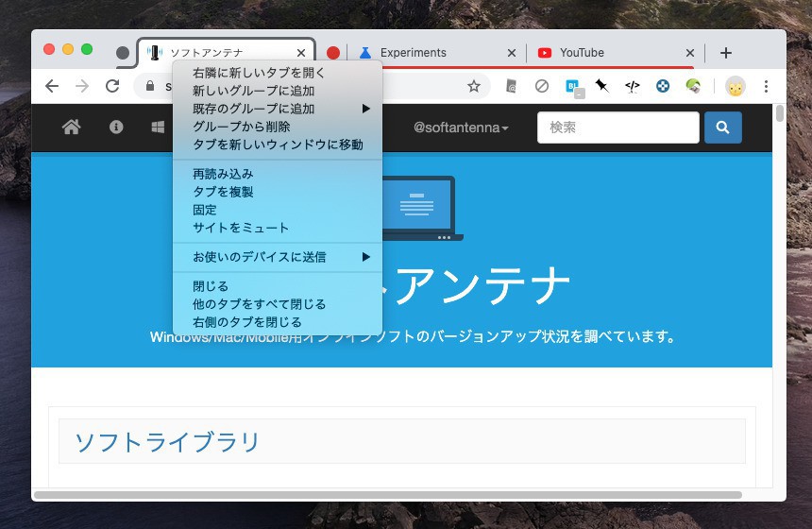
Task: Choose タブを複製 from context menu
Action: point(223,192)
